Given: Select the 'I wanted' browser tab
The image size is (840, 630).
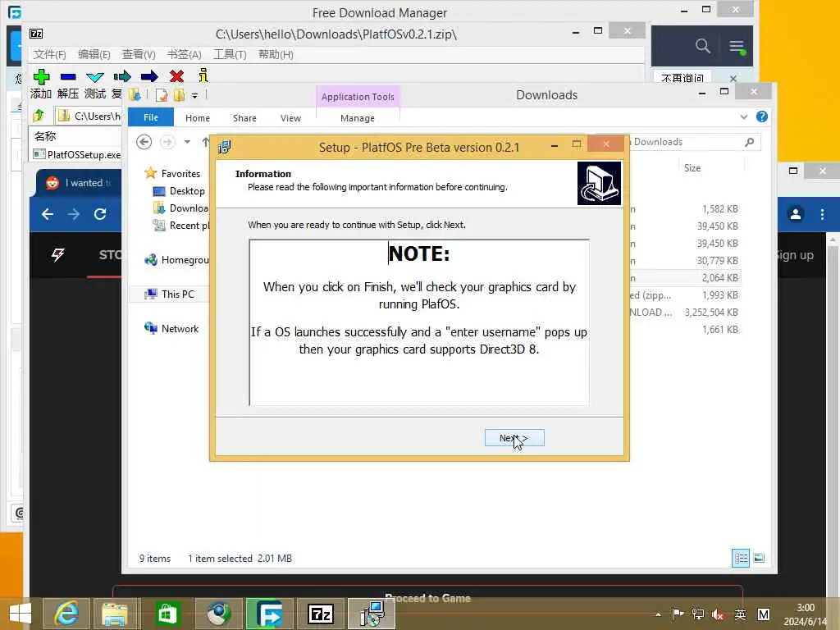Looking at the screenshot, I should (80, 183).
